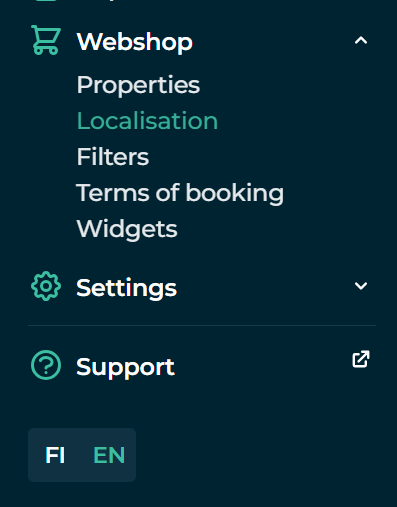Viewport: 397px width, 507px height.
Task: Click the Support question mark icon
Action: click(x=46, y=365)
